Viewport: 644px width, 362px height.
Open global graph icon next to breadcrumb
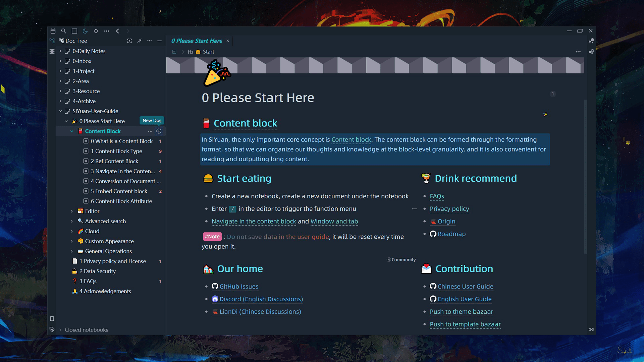coord(591,52)
